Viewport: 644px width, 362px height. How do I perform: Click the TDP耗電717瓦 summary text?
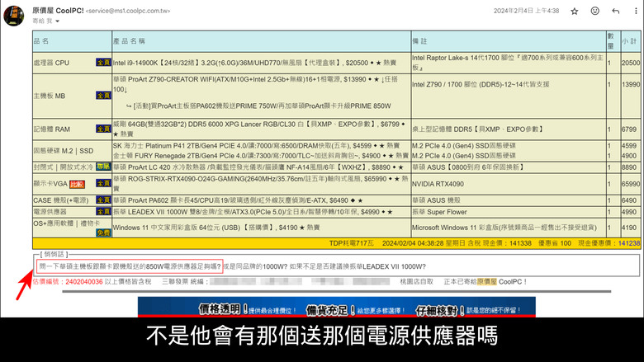(x=351, y=243)
